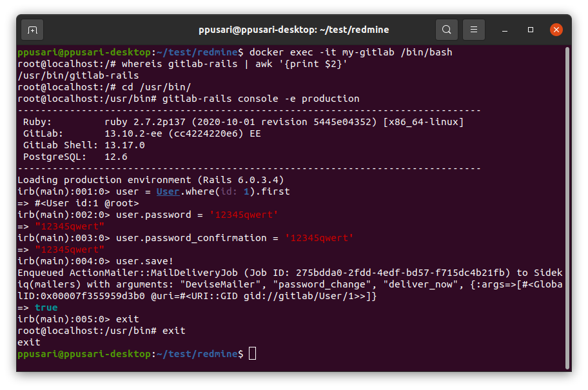Minimize the terminal window
The width and height of the screenshot is (588, 390).
coord(505,30)
